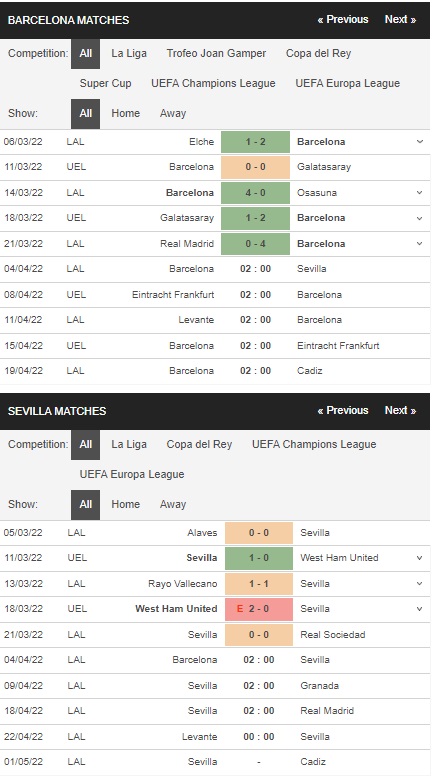The height and width of the screenshot is (782, 433).
Task: Expand Barcelona 4-0 Osasuna match details
Action: [420, 193]
